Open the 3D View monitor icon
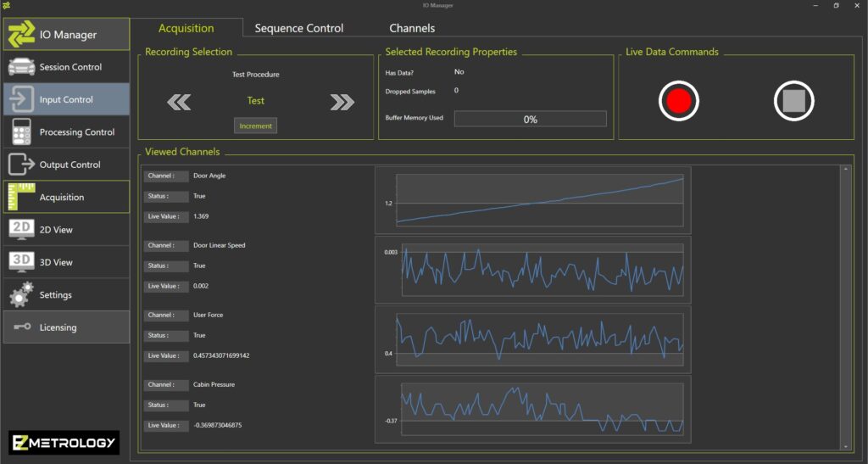The image size is (868, 464). pyautogui.click(x=21, y=262)
